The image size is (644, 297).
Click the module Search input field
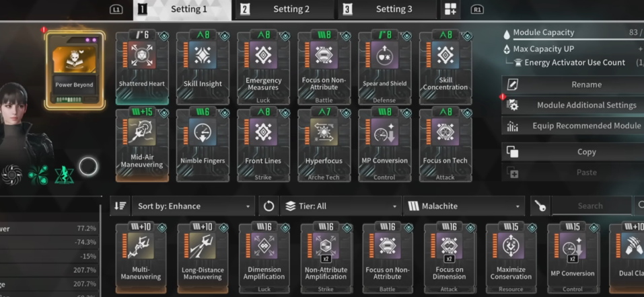[x=592, y=206]
